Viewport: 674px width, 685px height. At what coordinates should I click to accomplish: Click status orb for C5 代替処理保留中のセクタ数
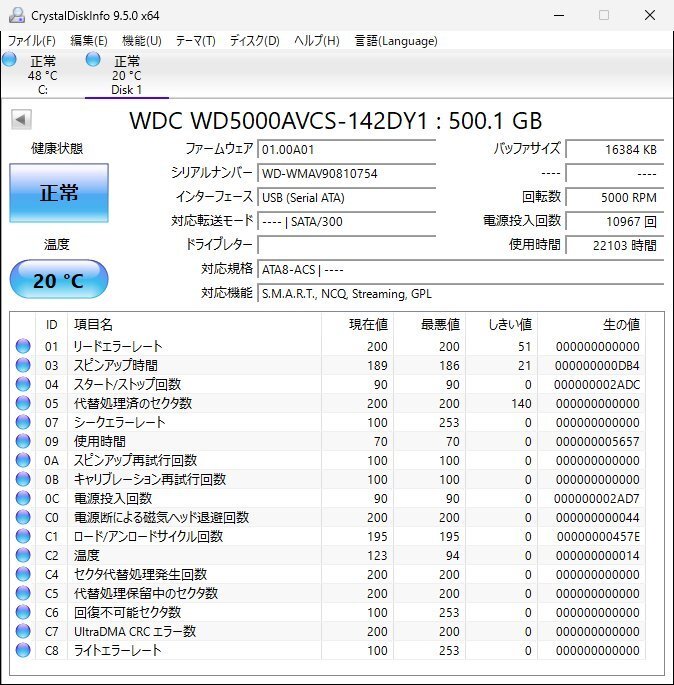click(x=23, y=593)
